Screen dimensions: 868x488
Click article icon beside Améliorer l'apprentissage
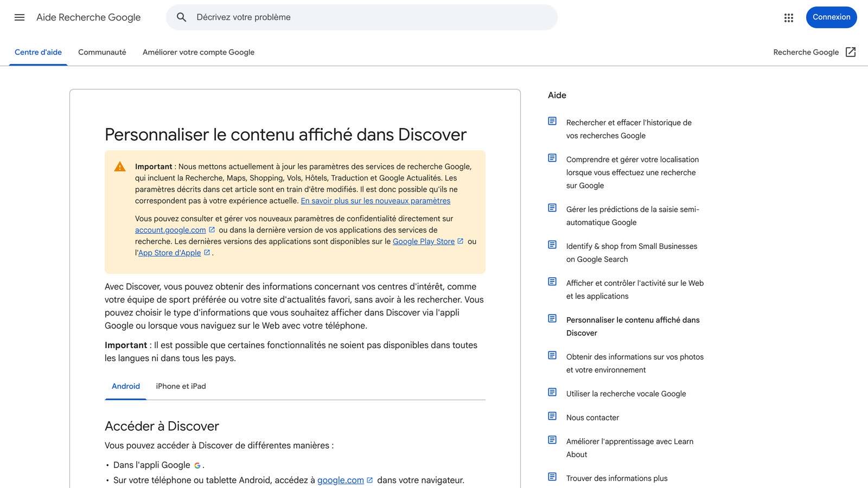[x=552, y=440]
